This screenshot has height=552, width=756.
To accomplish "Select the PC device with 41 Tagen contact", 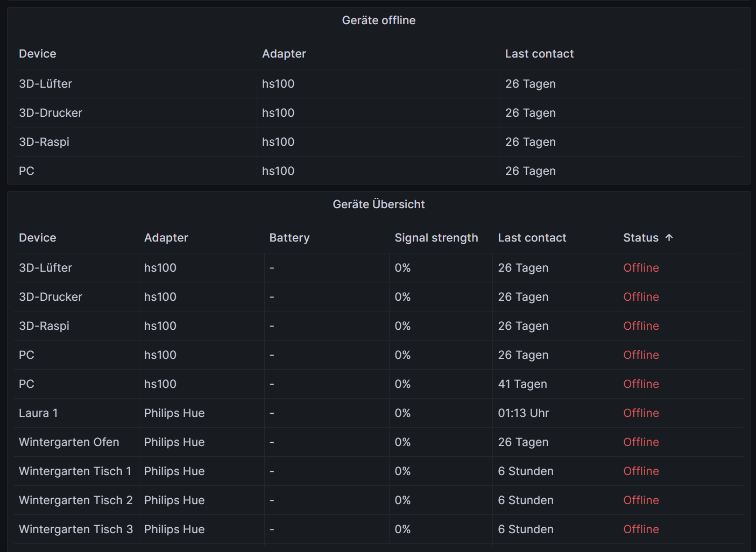I will click(x=26, y=384).
